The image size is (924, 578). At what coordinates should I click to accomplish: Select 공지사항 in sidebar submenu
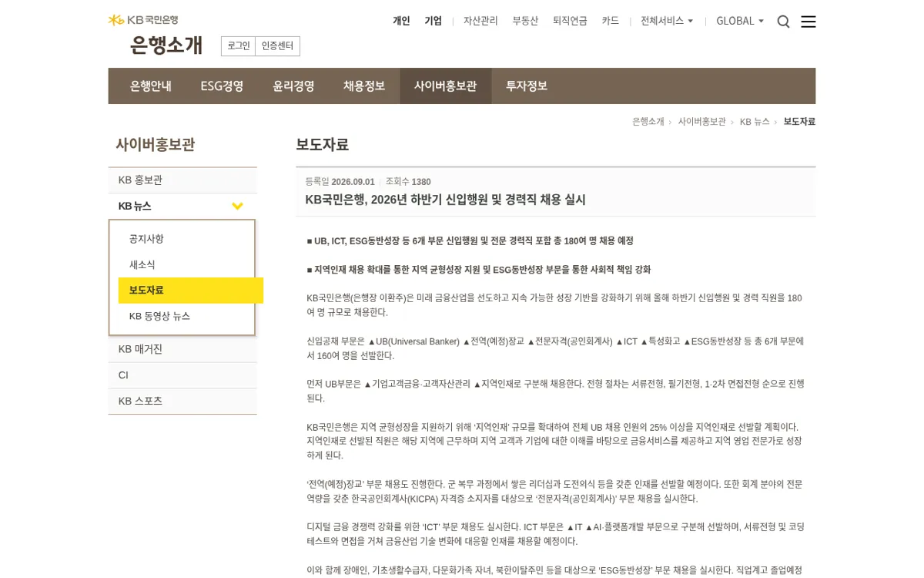click(146, 239)
